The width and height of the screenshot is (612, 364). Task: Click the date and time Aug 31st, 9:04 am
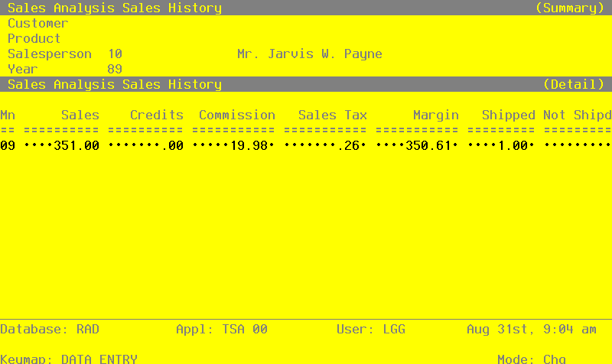(x=532, y=330)
